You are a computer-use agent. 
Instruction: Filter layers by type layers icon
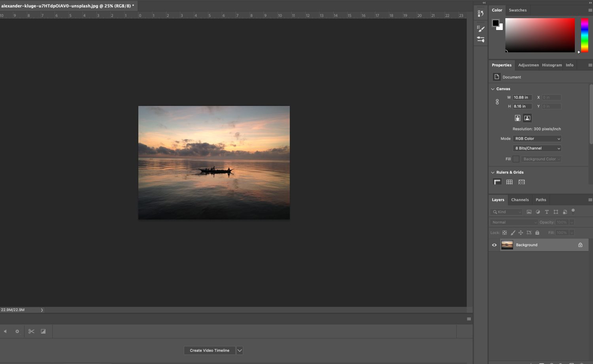(x=547, y=212)
